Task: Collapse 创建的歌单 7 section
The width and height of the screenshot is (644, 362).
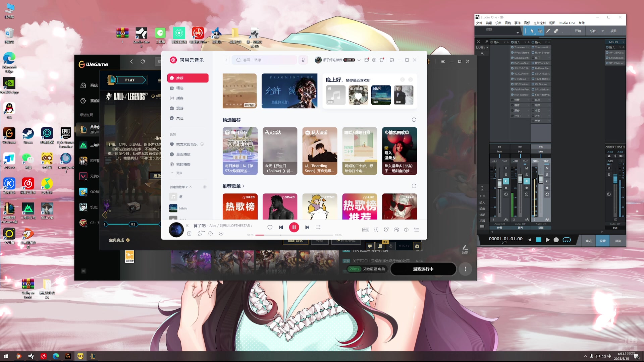Action: pos(191,187)
